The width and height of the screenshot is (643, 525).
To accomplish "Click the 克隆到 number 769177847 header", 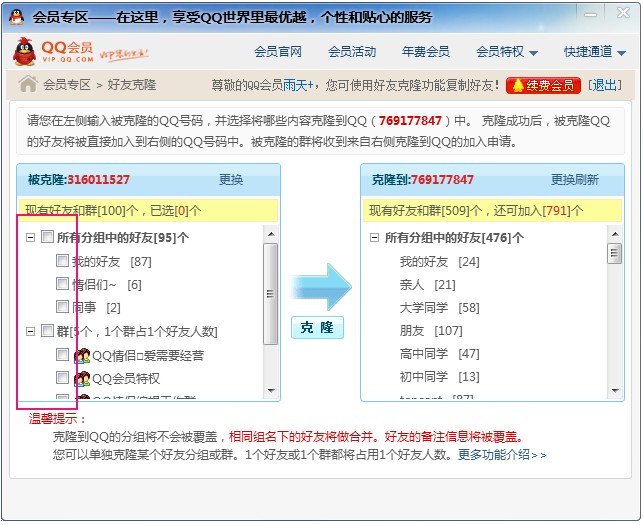I will coord(442,180).
